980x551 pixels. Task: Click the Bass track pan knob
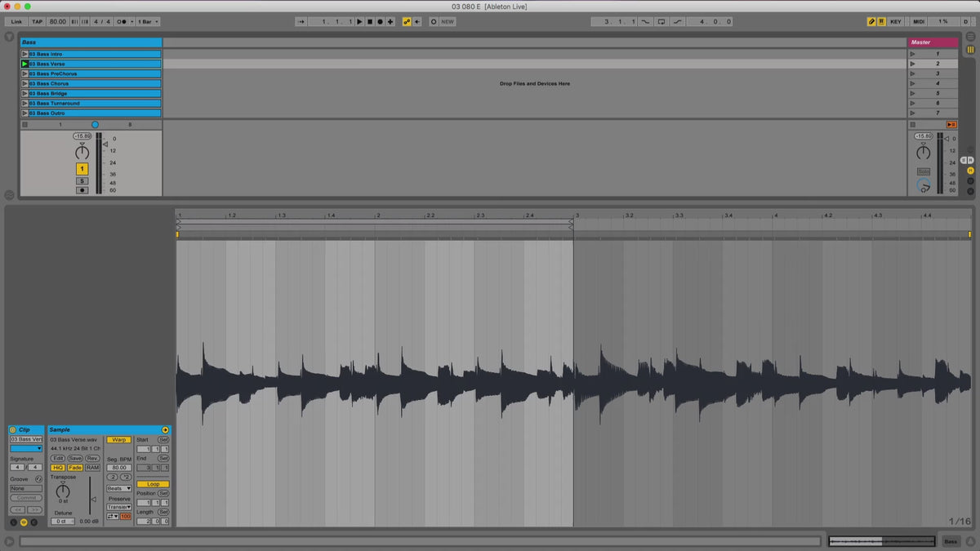pos(82,153)
